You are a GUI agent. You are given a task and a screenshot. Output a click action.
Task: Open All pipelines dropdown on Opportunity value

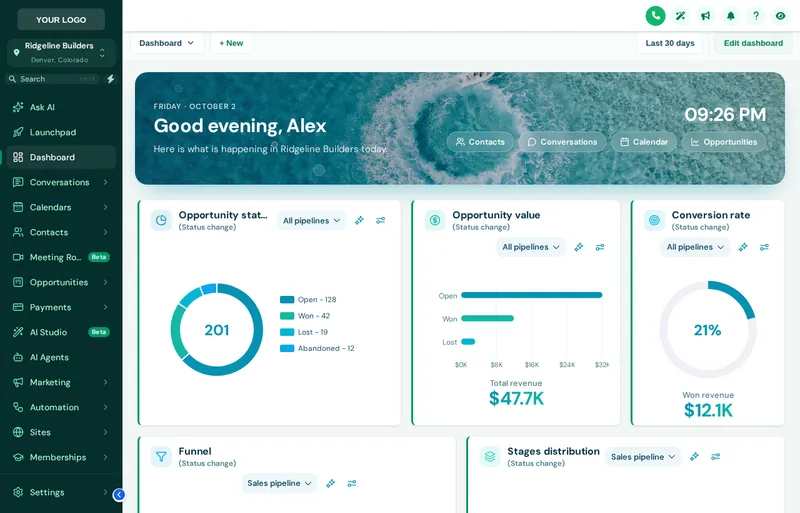click(531, 247)
